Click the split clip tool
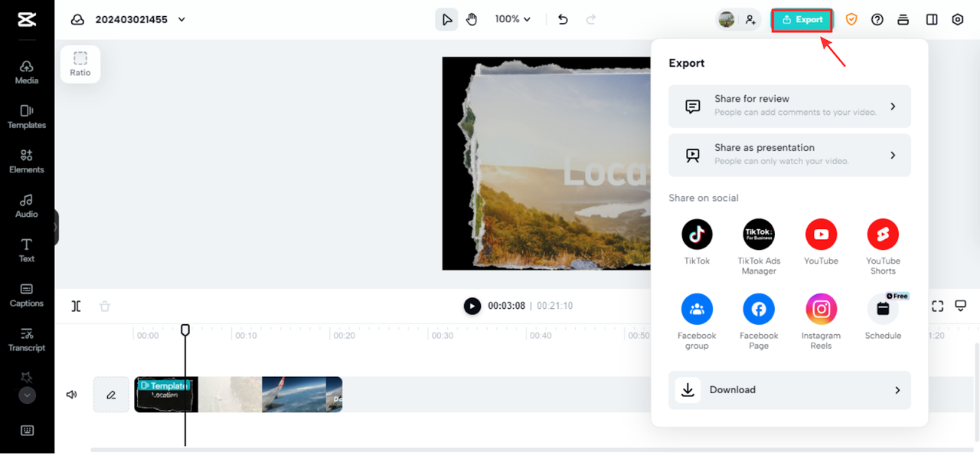 coord(77,306)
